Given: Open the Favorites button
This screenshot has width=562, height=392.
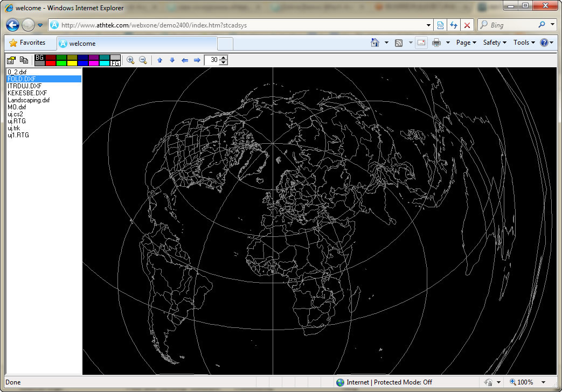Looking at the screenshot, I should pos(27,43).
